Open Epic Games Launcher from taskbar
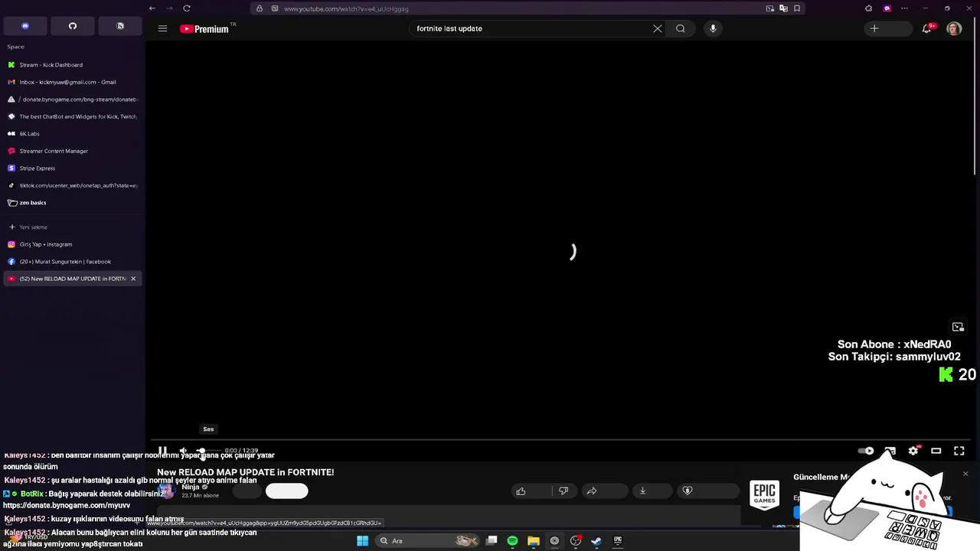This screenshot has width=980, height=551. click(x=617, y=541)
